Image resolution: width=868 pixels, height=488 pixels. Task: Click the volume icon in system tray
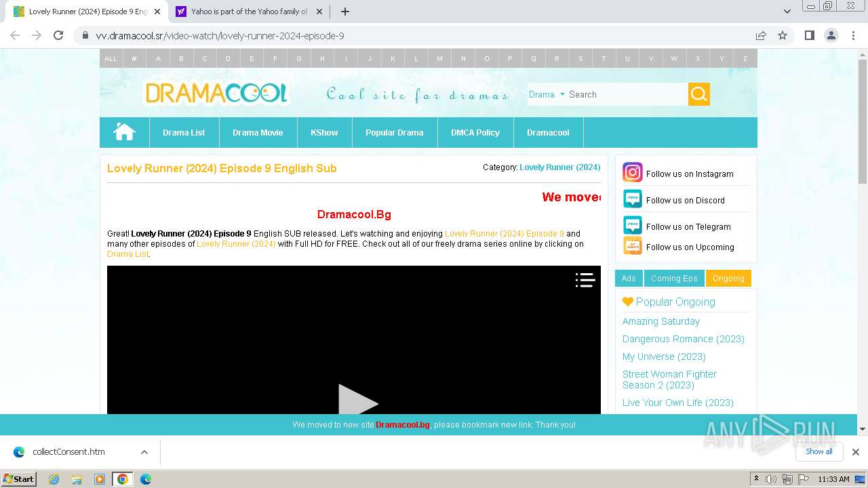771,479
